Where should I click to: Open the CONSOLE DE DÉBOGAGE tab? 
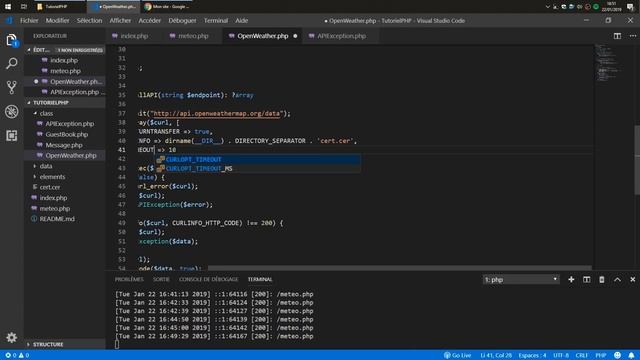pyautogui.click(x=208, y=280)
